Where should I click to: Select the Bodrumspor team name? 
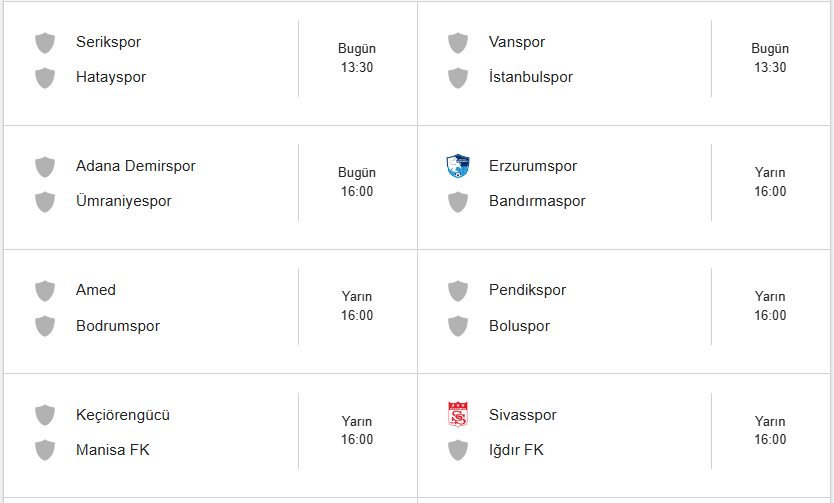[118, 326]
